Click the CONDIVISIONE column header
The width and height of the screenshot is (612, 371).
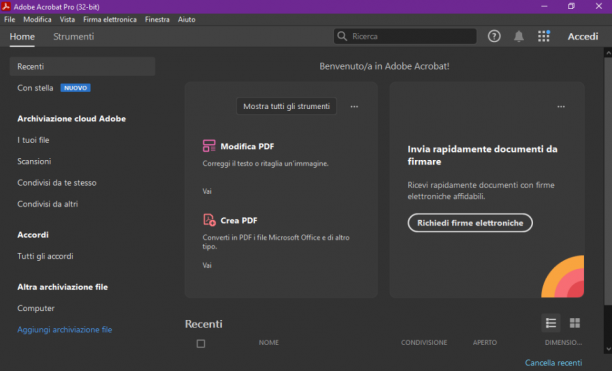tap(424, 343)
